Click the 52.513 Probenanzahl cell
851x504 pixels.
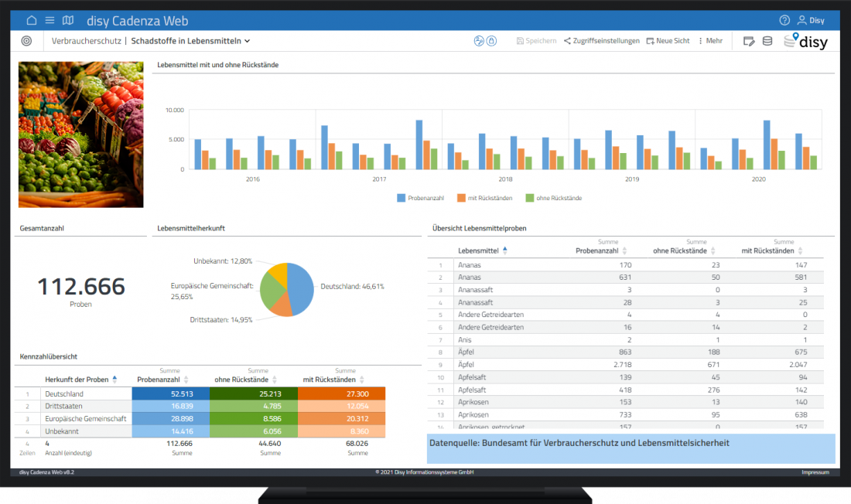(171, 394)
